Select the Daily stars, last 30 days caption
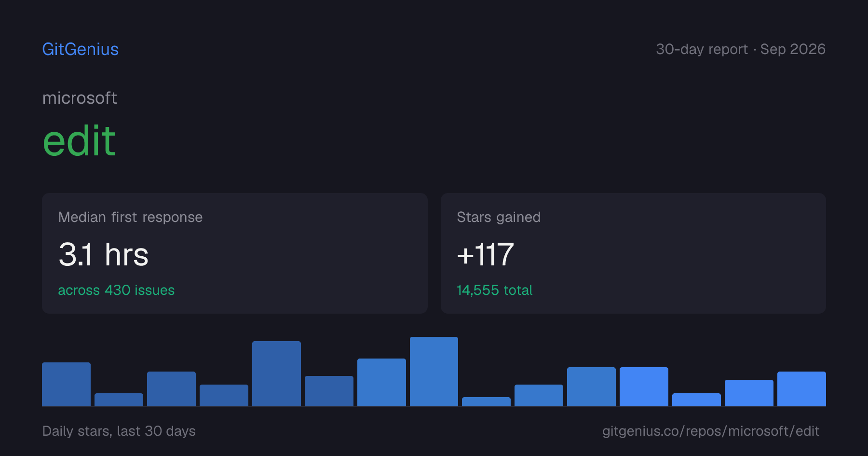This screenshot has height=456, width=868. coord(119,431)
